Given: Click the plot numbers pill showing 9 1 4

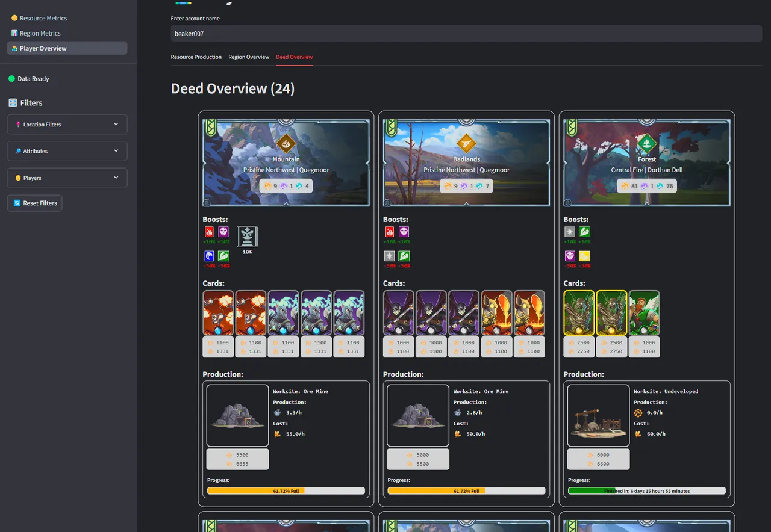Looking at the screenshot, I should point(286,187).
